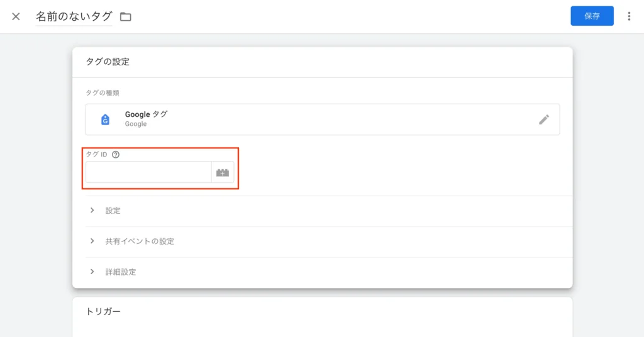
Task: Rename the tag titled 名前のないタグ
Action: [74, 16]
